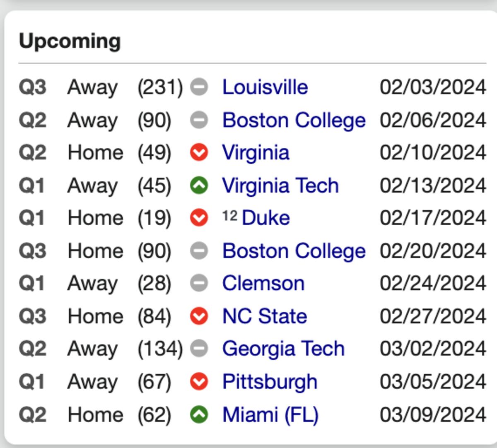This screenshot has width=497, height=448.
Task: Click the green up-arrow icon beside Virginia Tech
Action: point(199,185)
